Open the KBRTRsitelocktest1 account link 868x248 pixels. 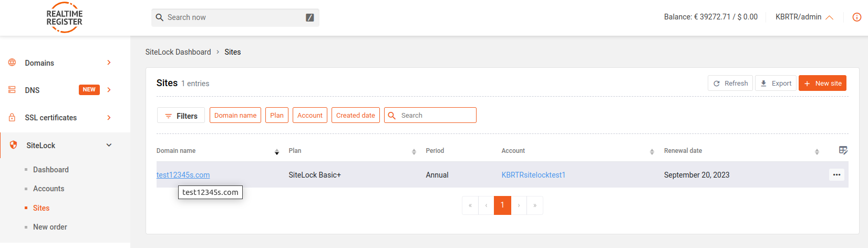(533, 175)
